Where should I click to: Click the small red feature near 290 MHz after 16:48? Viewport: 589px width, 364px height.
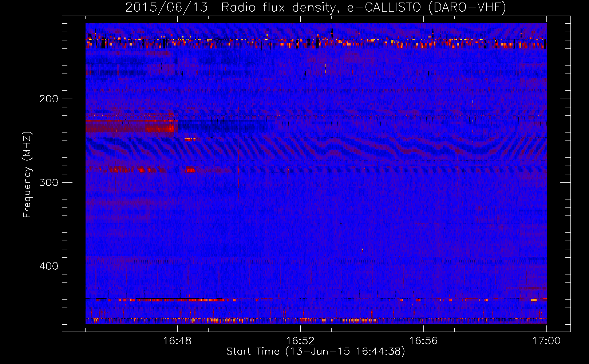(x=190, y=170)
